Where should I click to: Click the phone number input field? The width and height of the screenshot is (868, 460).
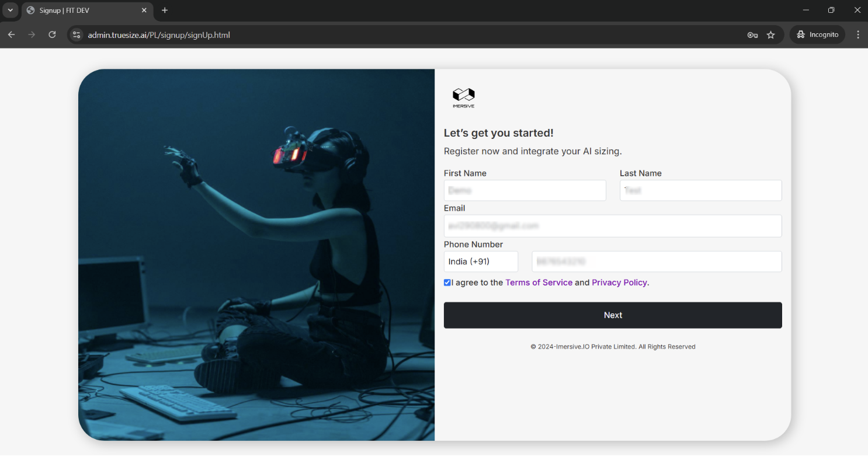657,262
